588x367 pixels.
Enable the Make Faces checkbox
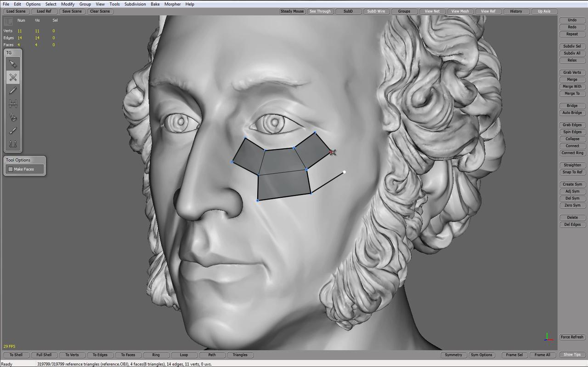coord(11,169)
